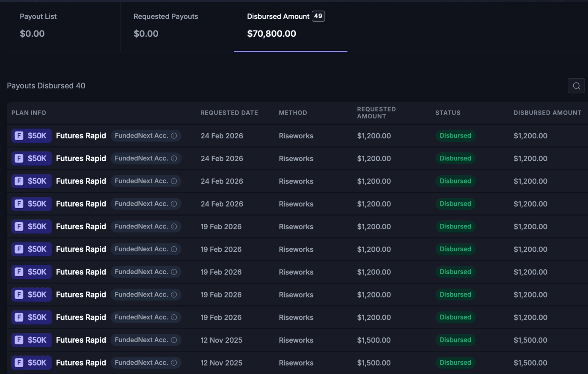Screen dimensions: 588x374
Task: Sort by the Requested Date column header
Action: pos(229,113)
